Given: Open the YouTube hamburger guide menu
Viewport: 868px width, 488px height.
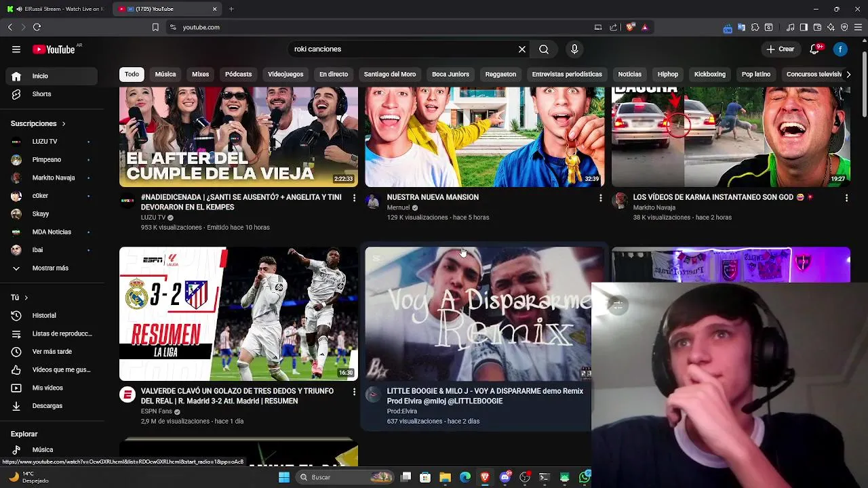Looking at the screenshot, I should pos(16,49).
